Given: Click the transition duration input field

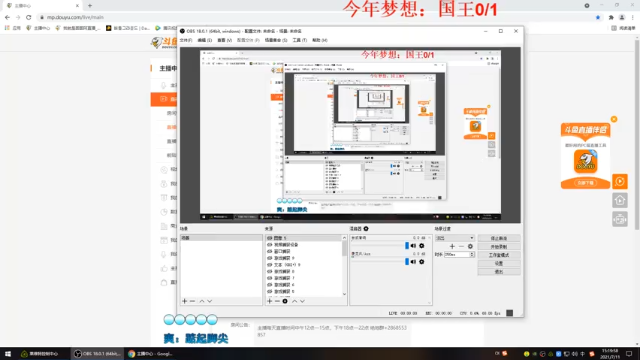Looking at the screenshot, I should tap(457, 254).
